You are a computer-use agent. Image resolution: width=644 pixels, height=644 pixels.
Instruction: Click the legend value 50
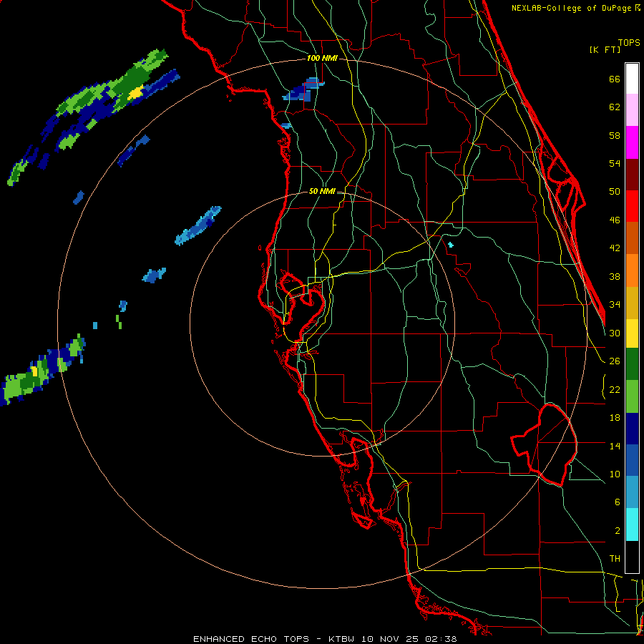[x=615, y=192]
